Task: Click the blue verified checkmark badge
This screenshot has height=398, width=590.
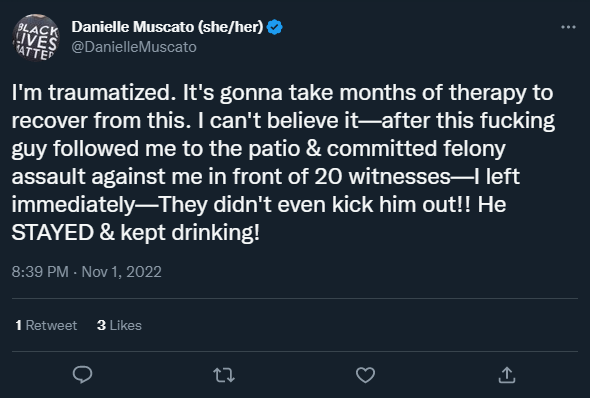Action: click(x=275, y=27)
